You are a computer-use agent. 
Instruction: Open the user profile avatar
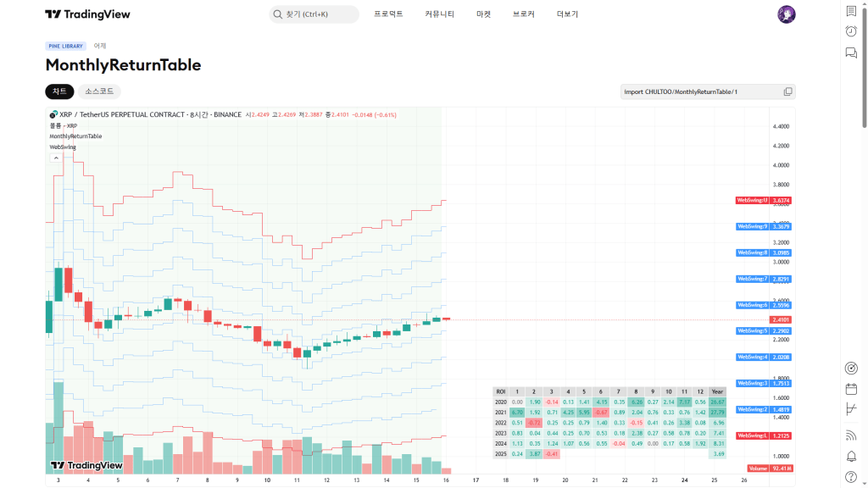786,14
